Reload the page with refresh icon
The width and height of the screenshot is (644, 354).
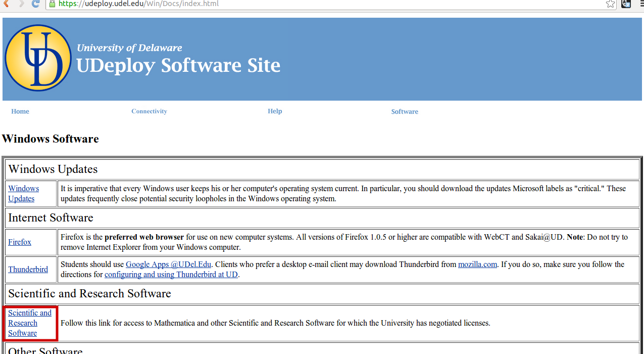(x=35, y=4)
